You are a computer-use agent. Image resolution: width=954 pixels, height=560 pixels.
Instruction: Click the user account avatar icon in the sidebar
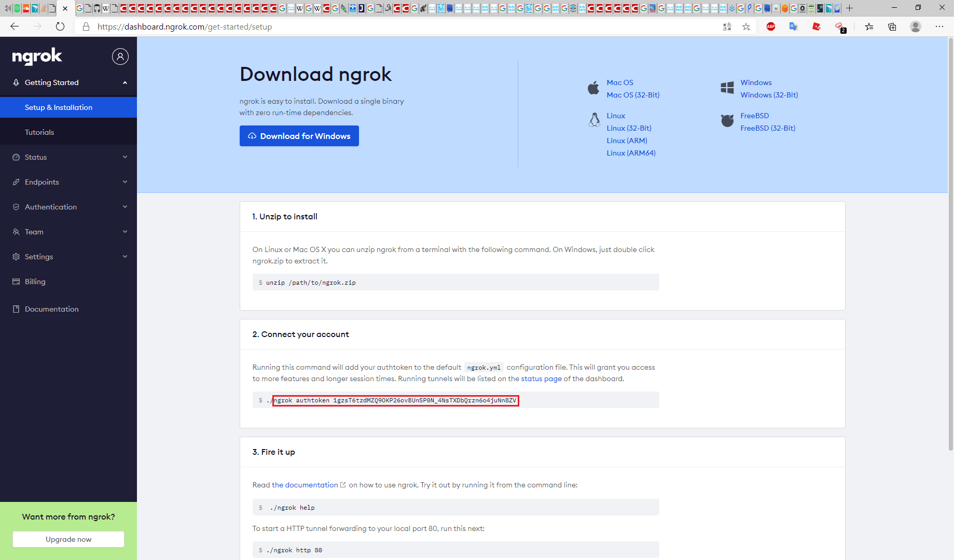click(120, 57)
